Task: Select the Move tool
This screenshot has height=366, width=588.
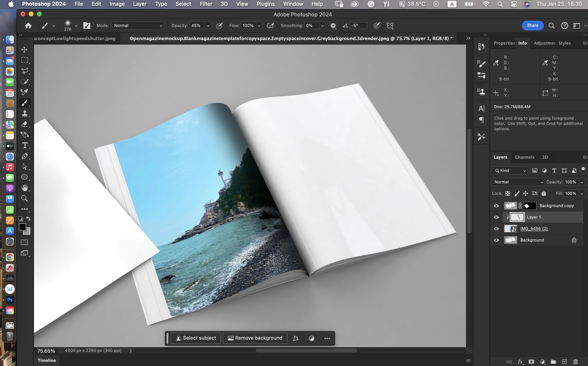Action: pyautogui.click(x=25, y=50)
